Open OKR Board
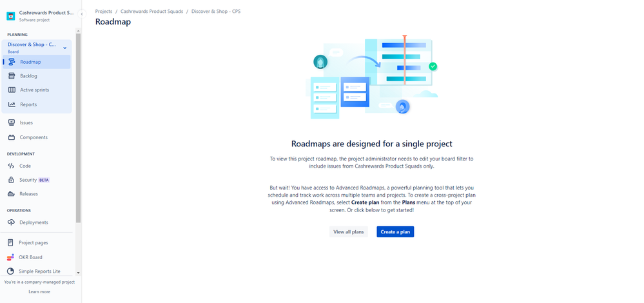 (x=37, y=257)
